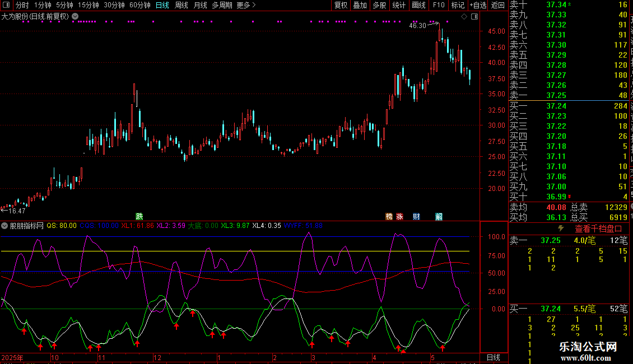Add stock via +自选 button

(478, 5)
